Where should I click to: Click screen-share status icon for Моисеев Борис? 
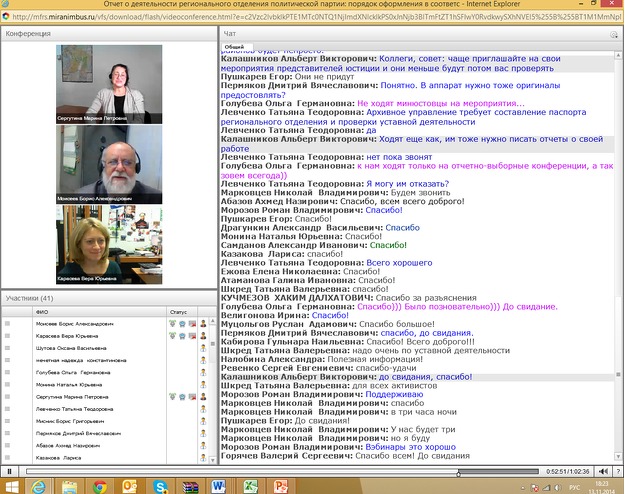(x=192, y=324)
